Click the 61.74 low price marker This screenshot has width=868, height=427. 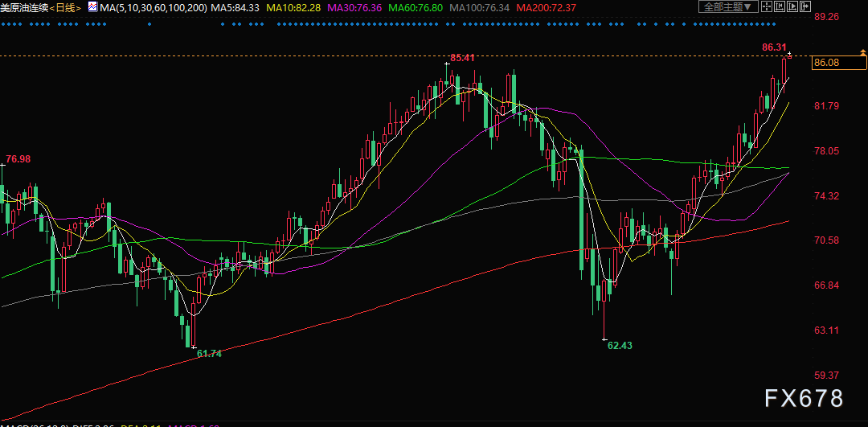pyautogui.click(x=209, y=353)
